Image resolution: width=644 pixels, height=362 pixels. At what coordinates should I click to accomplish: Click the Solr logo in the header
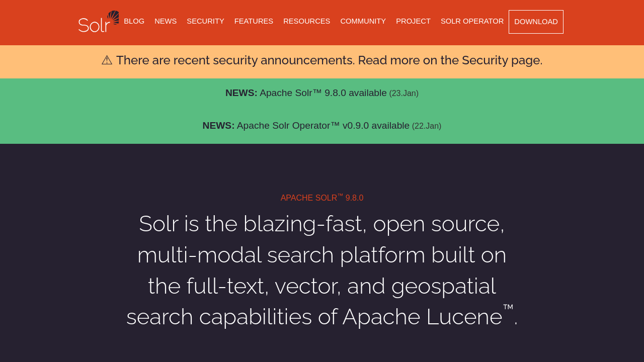[99, 22]
